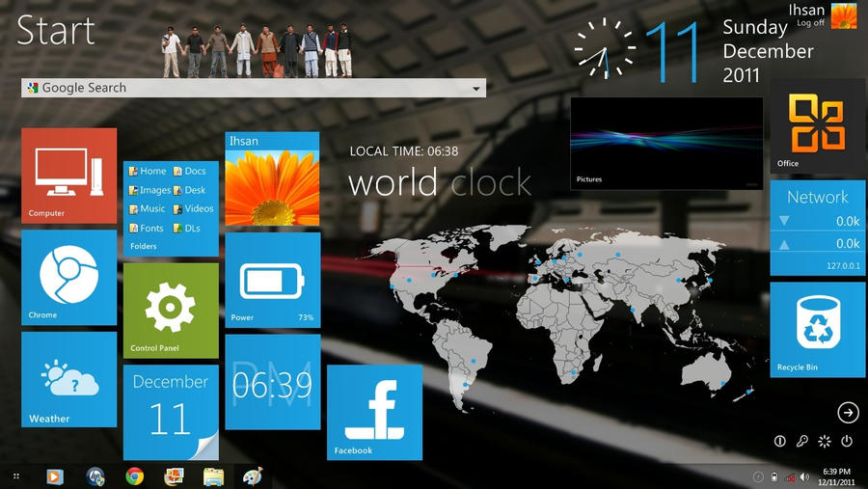Viewport: 868px width, 489px height.
Task: Click the Log off link
Action: [x=810, y=23]
